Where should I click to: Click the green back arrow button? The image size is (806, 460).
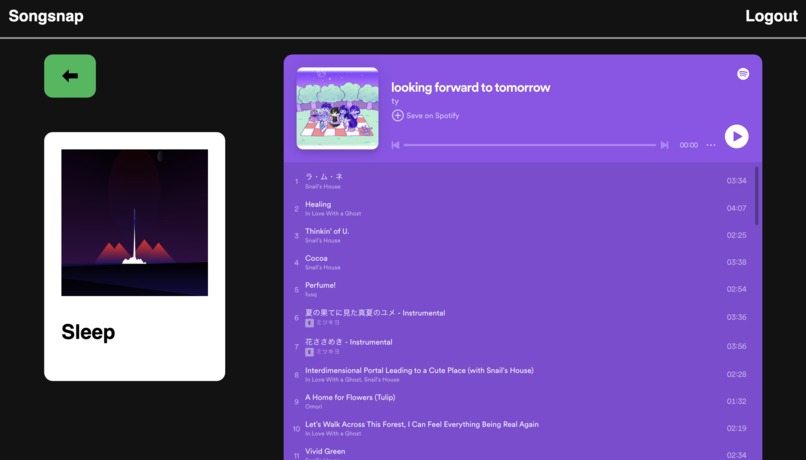coord(70,76)
